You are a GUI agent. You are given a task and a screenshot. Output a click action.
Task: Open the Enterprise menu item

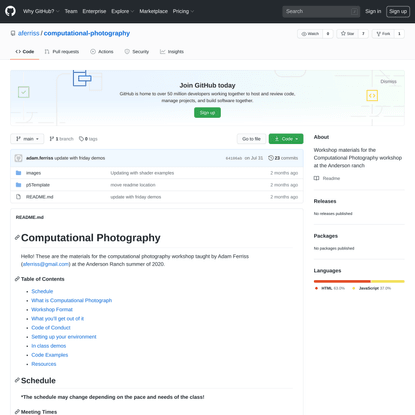[94, 11]
